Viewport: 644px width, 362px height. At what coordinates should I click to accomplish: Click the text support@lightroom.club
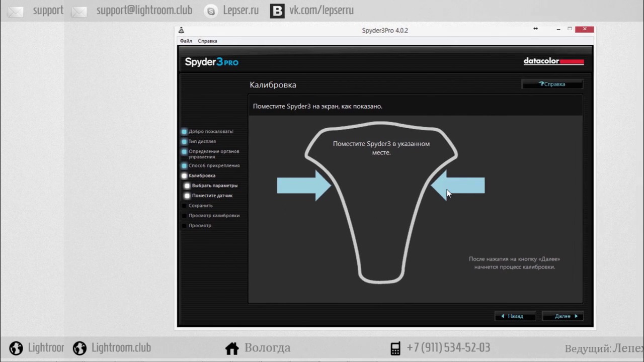click(x=144, y=11)
